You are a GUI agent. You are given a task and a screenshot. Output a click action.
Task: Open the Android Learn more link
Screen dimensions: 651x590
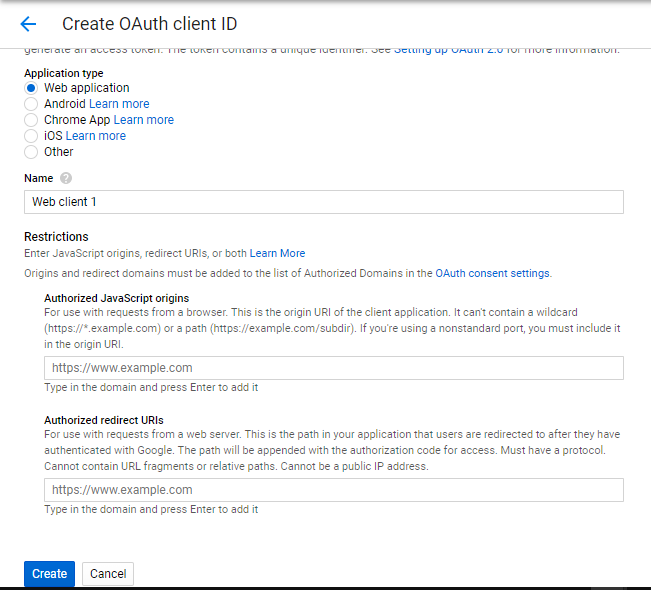click(x=119, y=104)
